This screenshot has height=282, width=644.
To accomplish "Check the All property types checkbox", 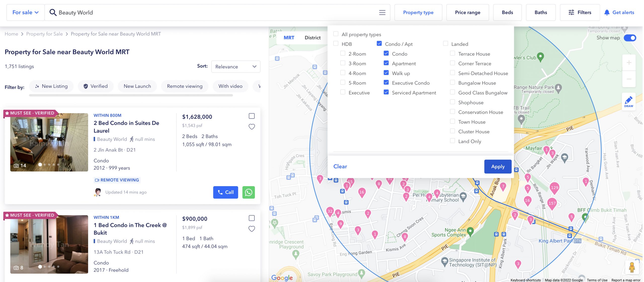I will (x=336, y=34).
